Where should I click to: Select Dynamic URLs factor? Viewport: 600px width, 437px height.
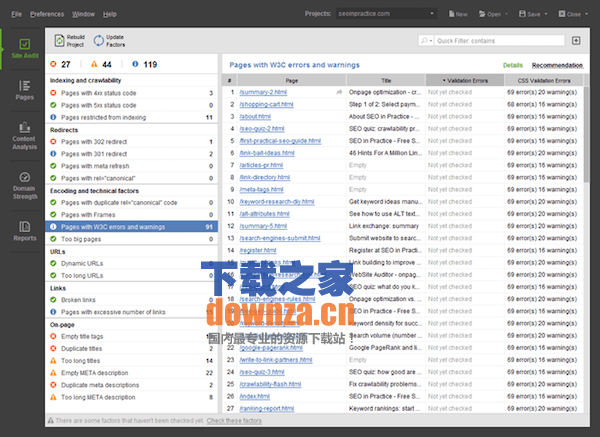tap(131, 263)
